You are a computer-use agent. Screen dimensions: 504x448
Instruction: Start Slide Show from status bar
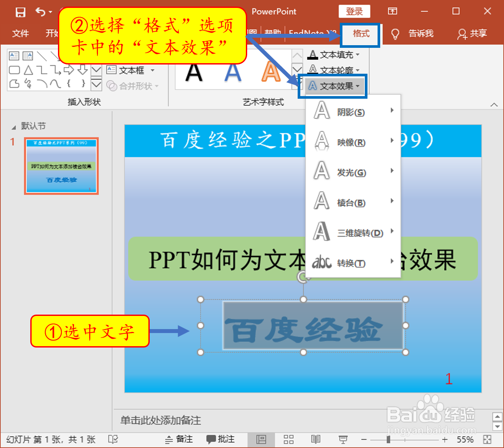point(343,439)
